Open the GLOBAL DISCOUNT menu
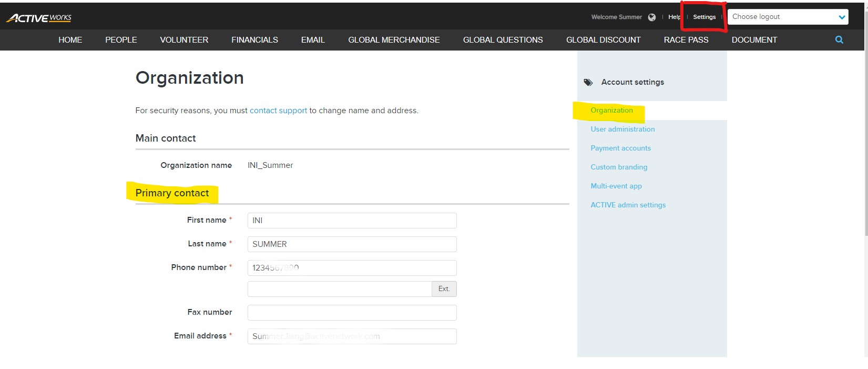Image resolution: width=868 pixels, height=369 pixels. coord(603,40)
